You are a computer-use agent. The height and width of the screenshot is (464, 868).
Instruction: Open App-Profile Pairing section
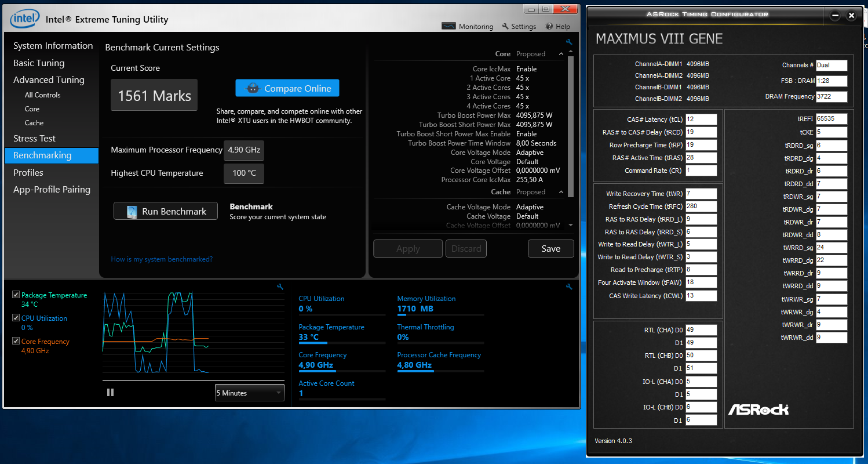coord(52,190)
